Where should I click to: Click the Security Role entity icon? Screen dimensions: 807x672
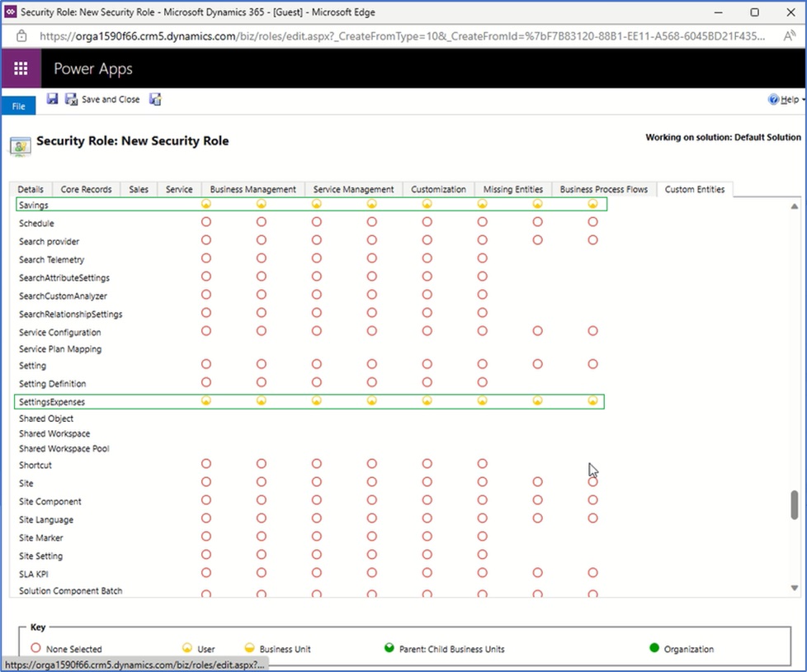(x=20, y=144)
